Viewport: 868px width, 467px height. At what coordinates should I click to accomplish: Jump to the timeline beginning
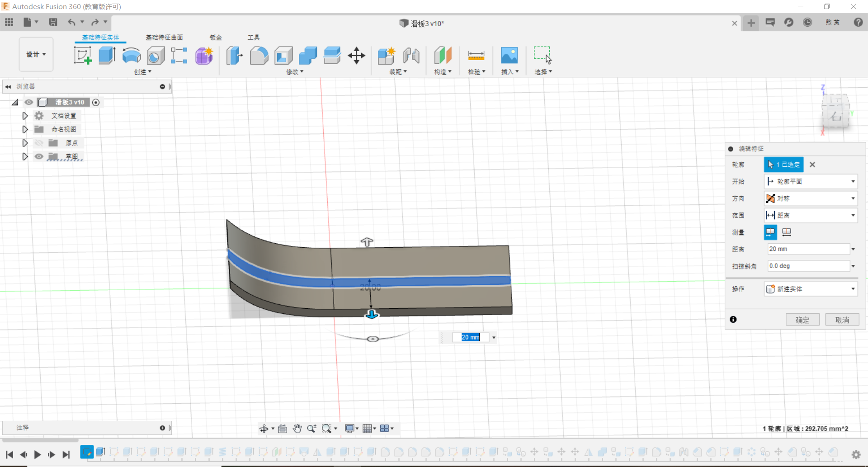pos(9,454)
